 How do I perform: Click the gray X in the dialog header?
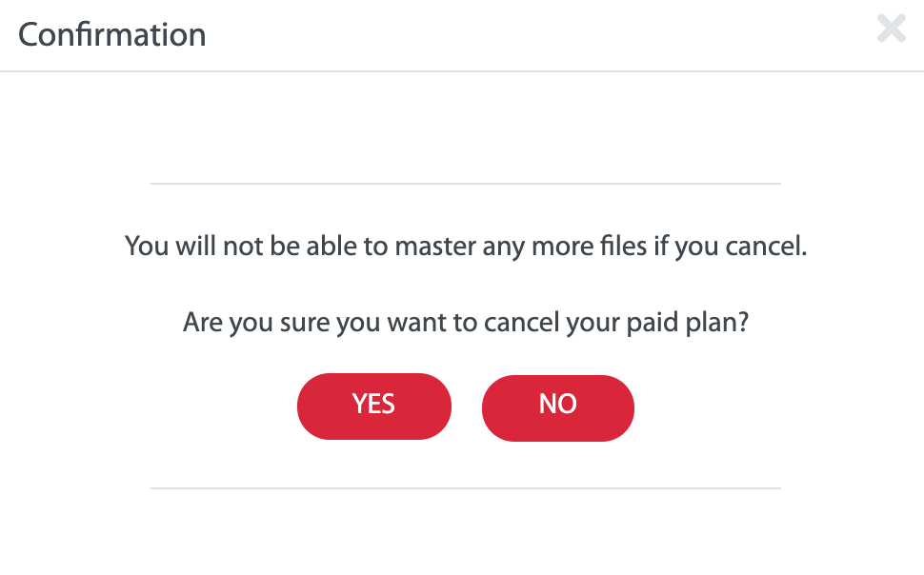click(x=891, y=29)
